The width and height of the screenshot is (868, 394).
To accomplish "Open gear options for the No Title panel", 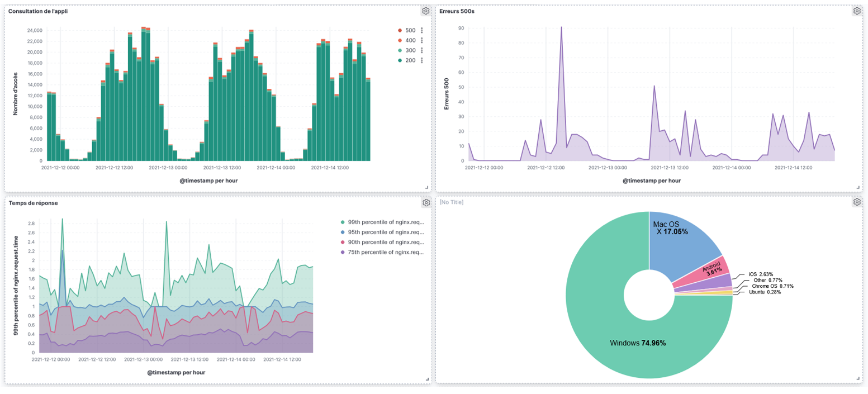I will pos(857,202).
